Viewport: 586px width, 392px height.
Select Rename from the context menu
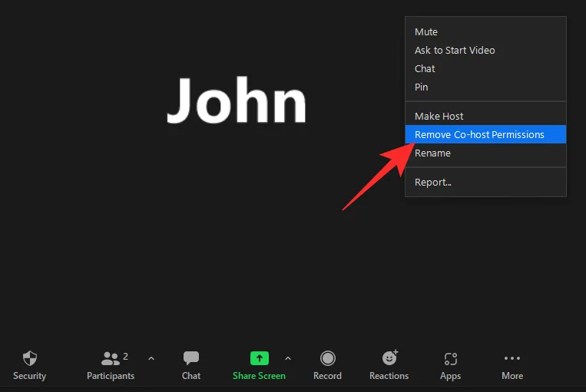click(432, 153)
